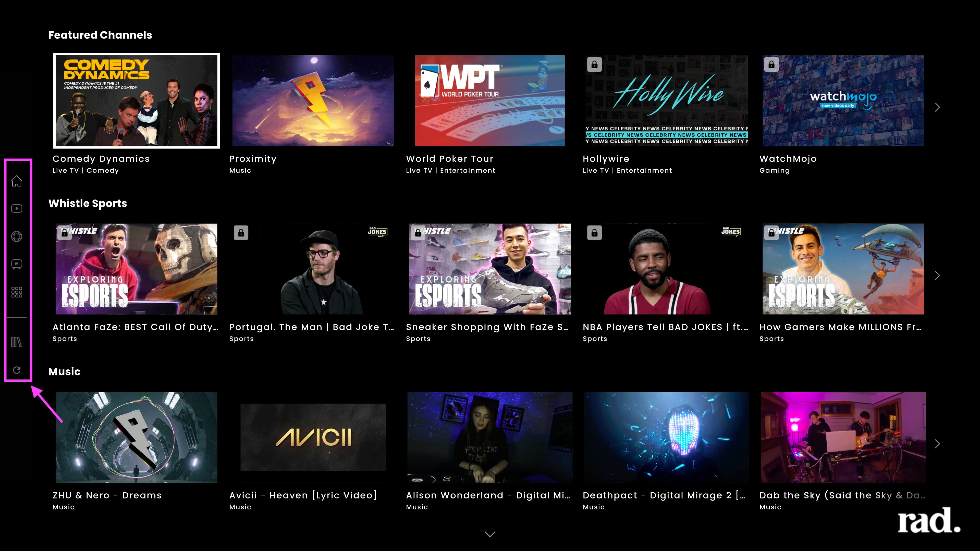Screen dimensions: 980x551
Task: Click the refresh icon in sidebar
Action: point(16,370)
